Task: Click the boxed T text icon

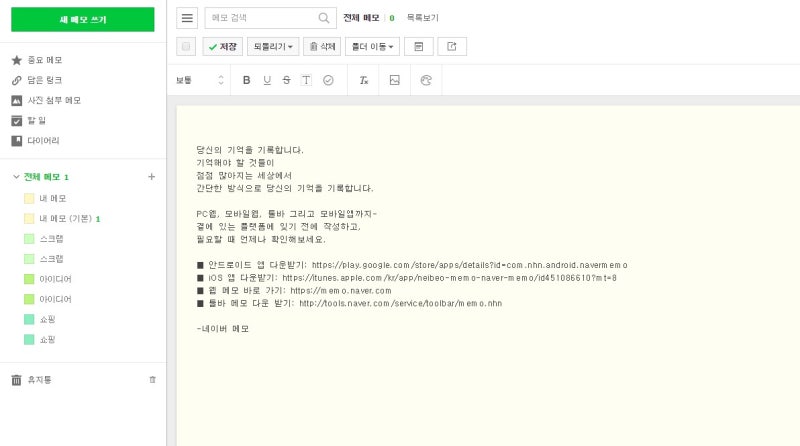Action: click(306, 80)
